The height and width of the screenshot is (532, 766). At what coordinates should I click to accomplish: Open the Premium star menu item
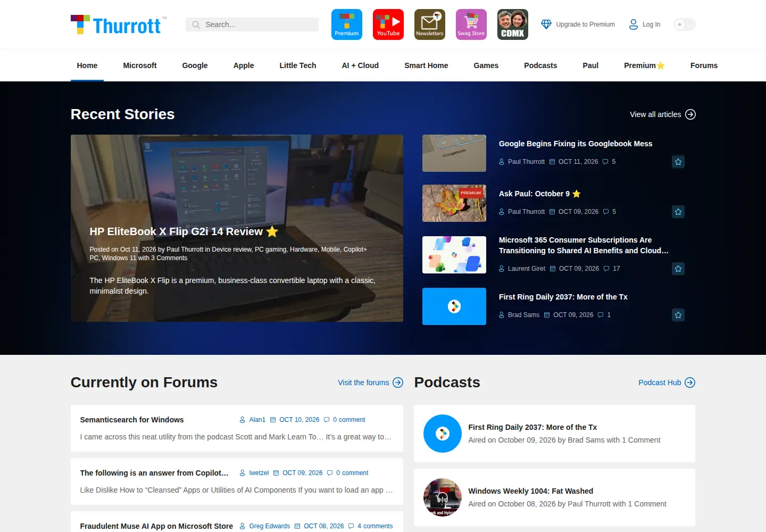pyautogui.click(x=644, y=65)
